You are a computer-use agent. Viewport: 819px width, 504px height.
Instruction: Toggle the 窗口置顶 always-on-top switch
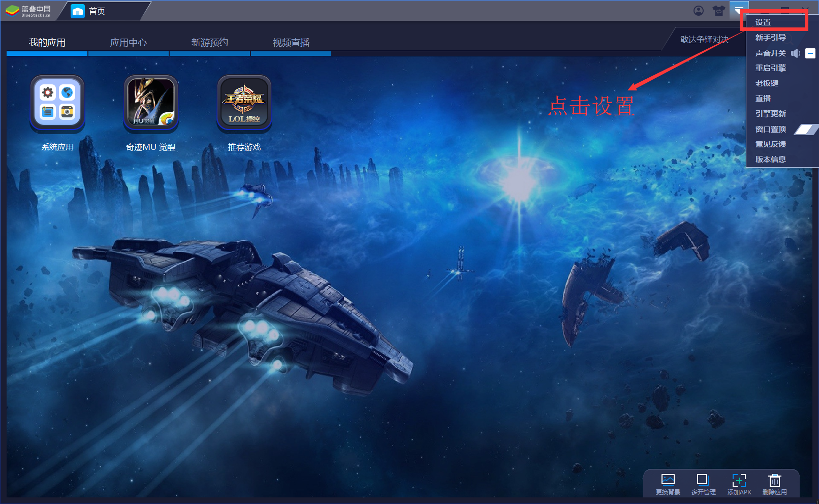(805, 130)
